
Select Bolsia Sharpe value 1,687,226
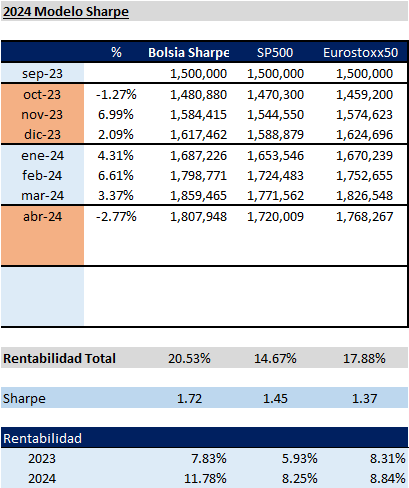[x=199, y=156]
